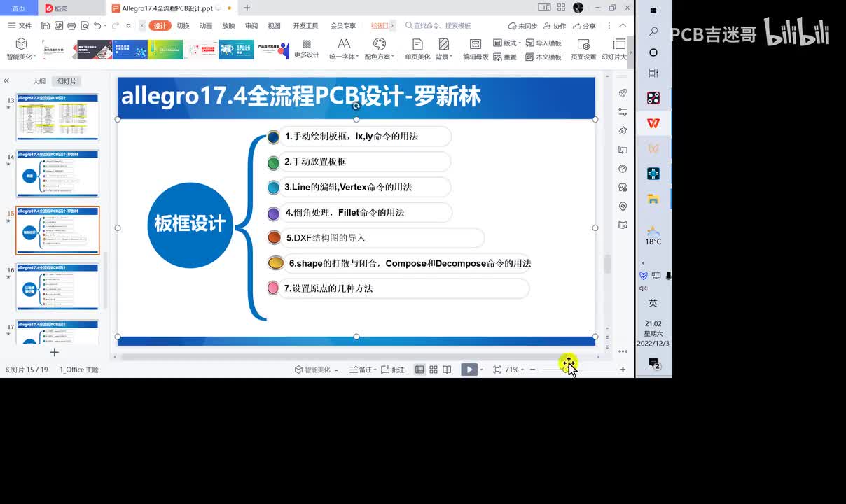
Task: Open 页面设置 page setup
Action: (x=583, y=49)
